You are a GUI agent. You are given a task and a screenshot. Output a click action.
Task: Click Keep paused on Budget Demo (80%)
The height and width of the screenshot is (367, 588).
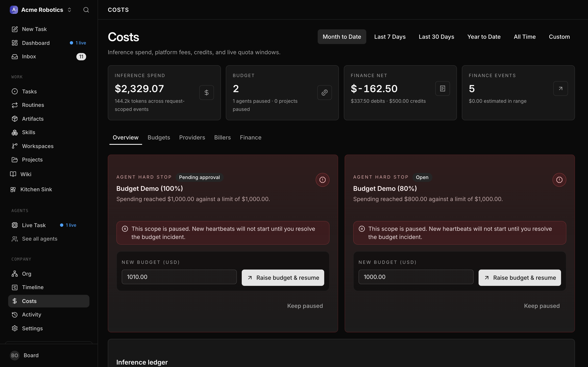pos(542,306)
